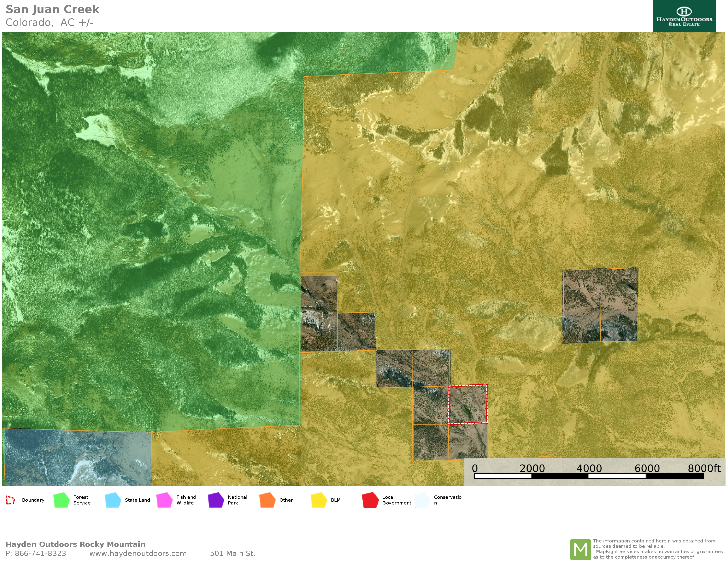Click the green Forest Service legend swatch

click(62, 500)
